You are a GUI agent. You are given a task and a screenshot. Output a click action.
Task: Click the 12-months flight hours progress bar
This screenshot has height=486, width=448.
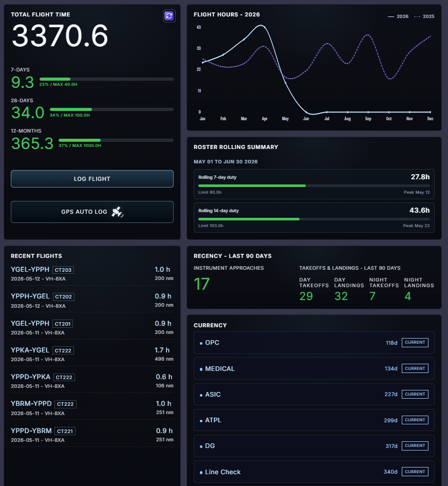[x=116, y=140]
